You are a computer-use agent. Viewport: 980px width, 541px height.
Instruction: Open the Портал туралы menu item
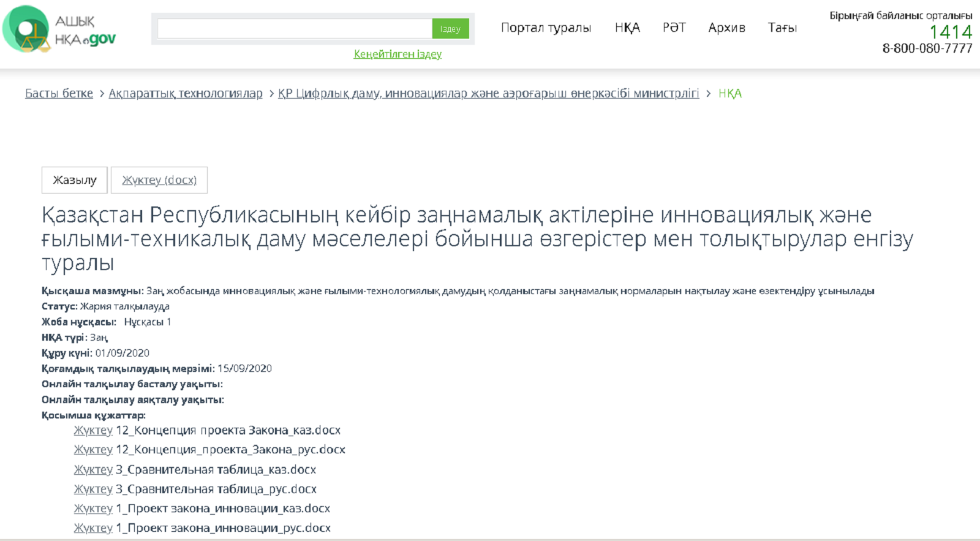click(x=546, y=28)
